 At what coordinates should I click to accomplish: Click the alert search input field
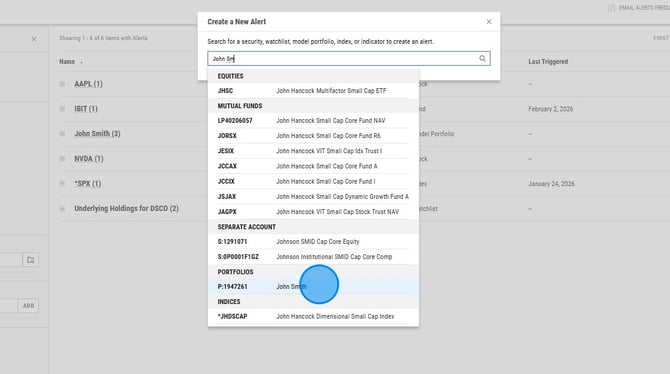(x=349, y=59)
